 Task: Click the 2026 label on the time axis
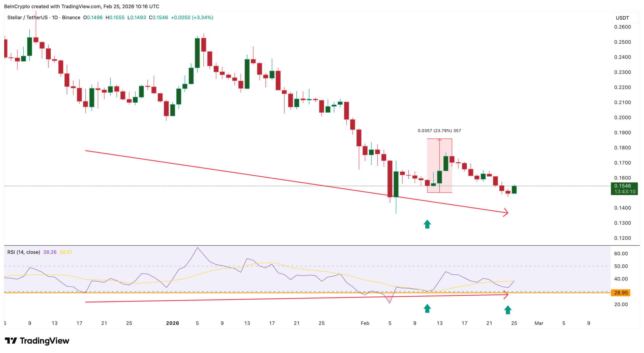coord(173,323)
